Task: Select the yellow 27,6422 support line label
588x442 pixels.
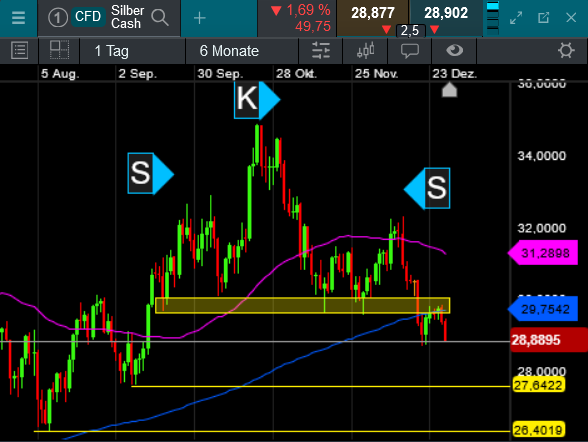Action: coord(538,385)
